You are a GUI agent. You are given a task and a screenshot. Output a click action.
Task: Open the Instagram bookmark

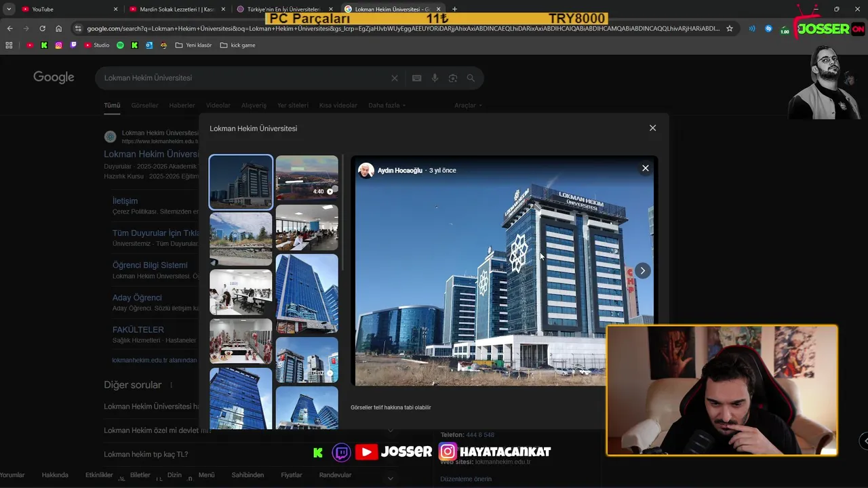(x=59, y=45)
